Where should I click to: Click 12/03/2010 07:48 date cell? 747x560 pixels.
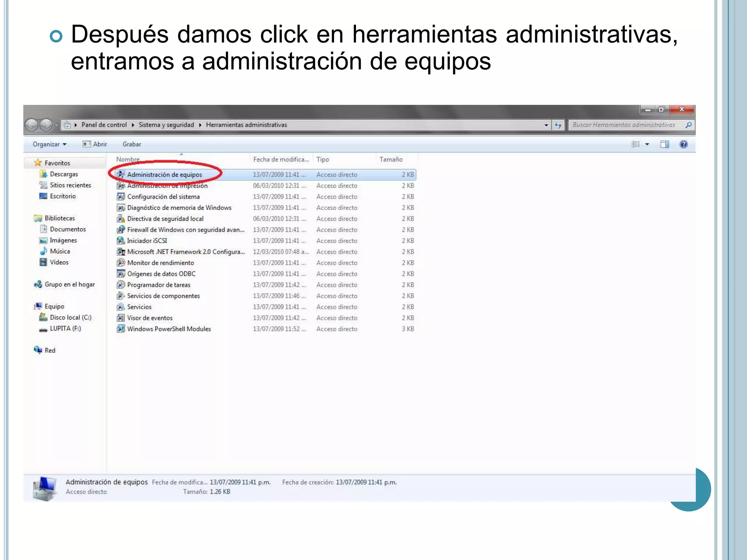(x=281, y=252)
